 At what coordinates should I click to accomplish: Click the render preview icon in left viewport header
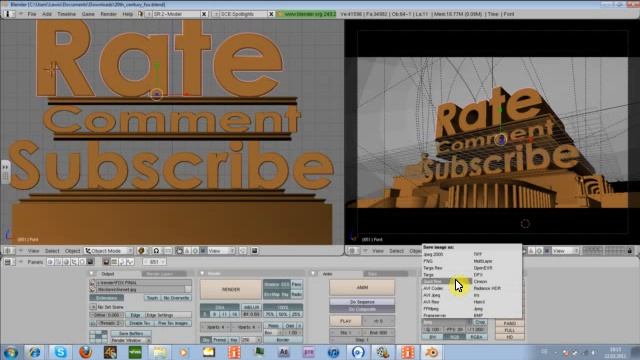(254, 251)
